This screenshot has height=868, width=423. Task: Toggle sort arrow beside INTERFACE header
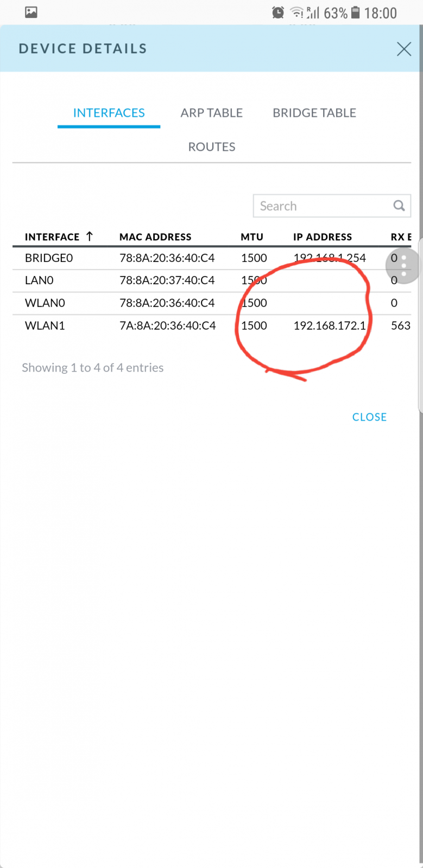(x=90, y=236)
